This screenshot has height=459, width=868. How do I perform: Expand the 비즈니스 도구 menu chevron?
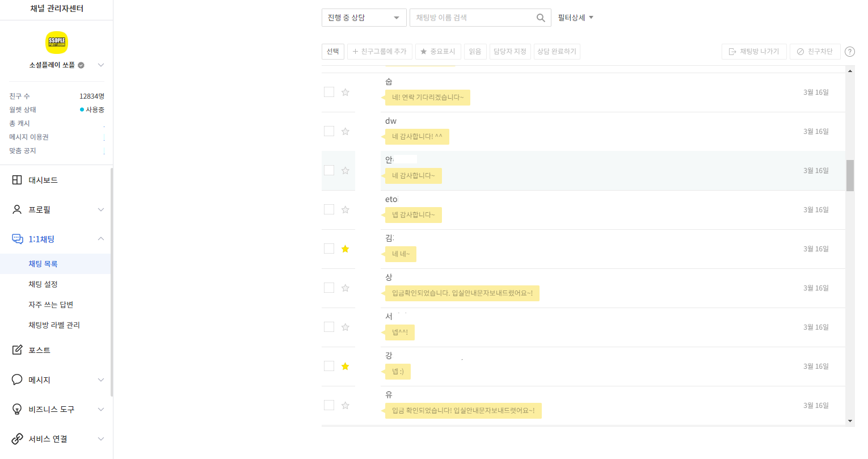click(x=100, y=409)
